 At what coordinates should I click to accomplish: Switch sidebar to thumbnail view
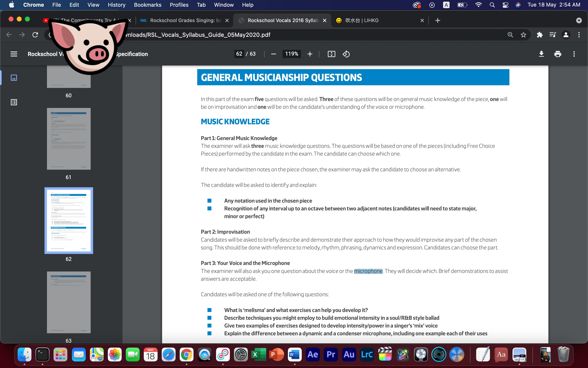(14, 78)
